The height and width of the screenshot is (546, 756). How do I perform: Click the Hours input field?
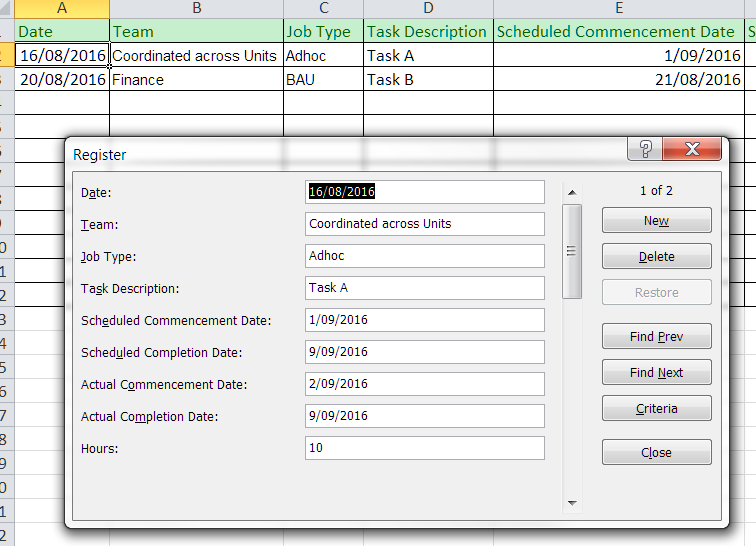pos(425,448)
